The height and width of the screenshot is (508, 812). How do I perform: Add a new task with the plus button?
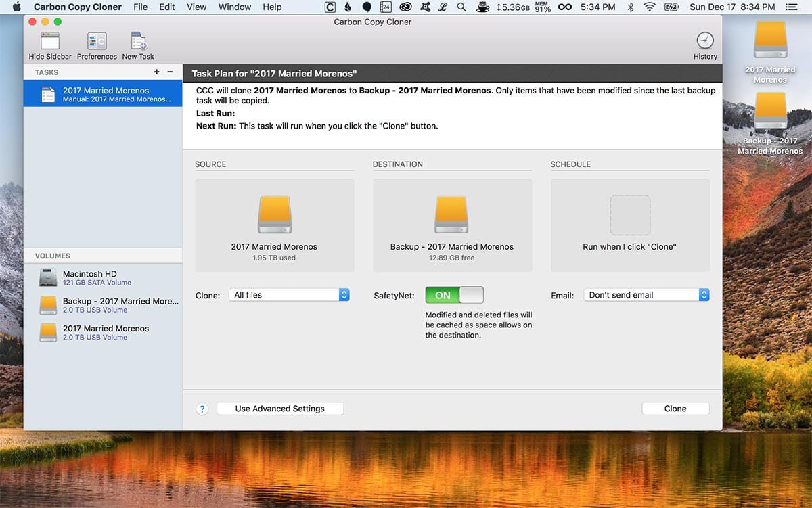(156, 71)
